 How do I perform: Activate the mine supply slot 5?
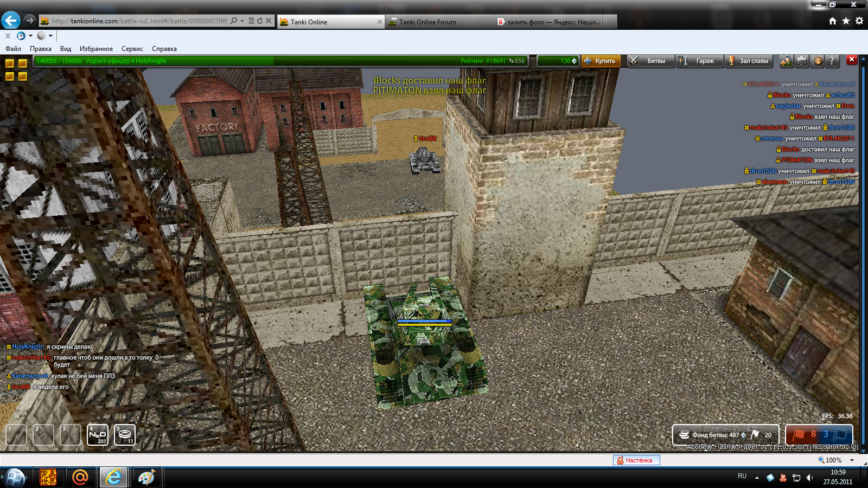125,435
